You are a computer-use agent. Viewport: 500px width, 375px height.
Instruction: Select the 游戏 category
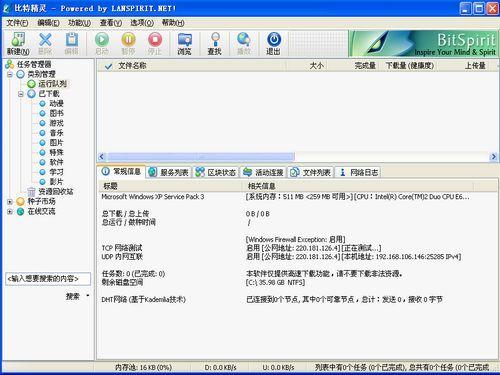[56, 123]
